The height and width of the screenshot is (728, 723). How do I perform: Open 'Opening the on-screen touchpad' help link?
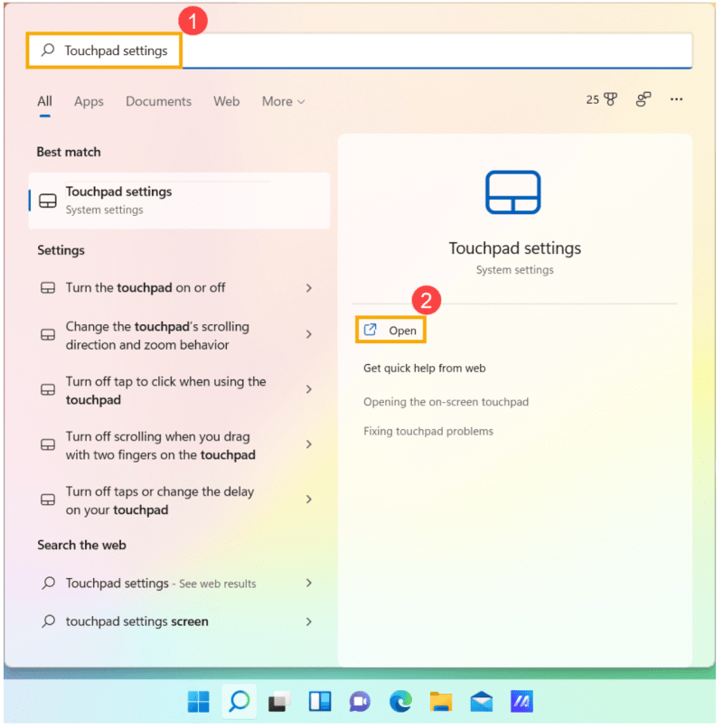(446, 402)
